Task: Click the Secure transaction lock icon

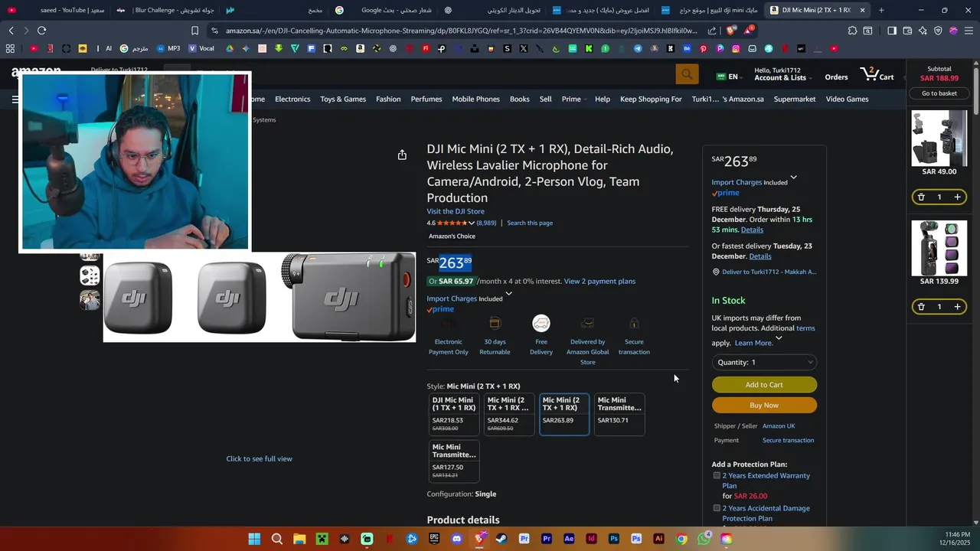Action: [634, 324]
